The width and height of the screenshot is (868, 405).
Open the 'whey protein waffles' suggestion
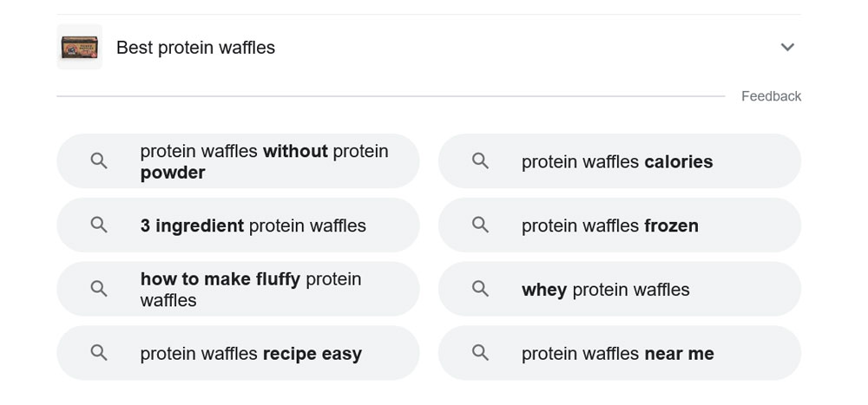pyautogui.click(x=620, y=289)
